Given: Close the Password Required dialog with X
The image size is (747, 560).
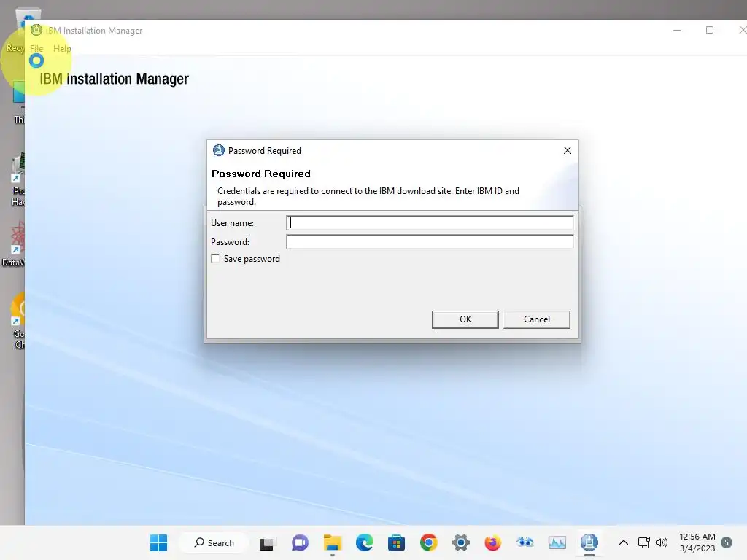Looking at the screenshot, I should 567,150.
